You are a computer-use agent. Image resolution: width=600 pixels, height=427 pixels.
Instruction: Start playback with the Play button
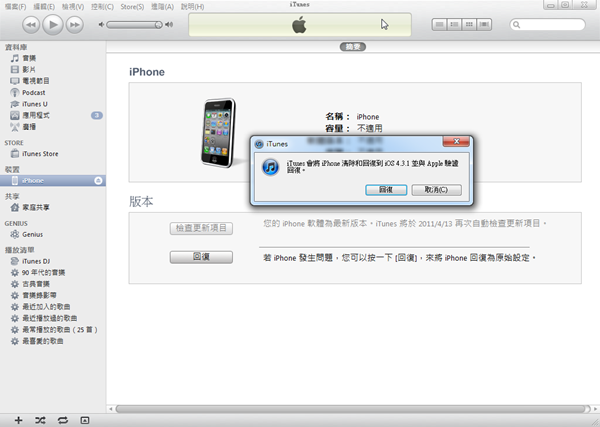point(53,25)
